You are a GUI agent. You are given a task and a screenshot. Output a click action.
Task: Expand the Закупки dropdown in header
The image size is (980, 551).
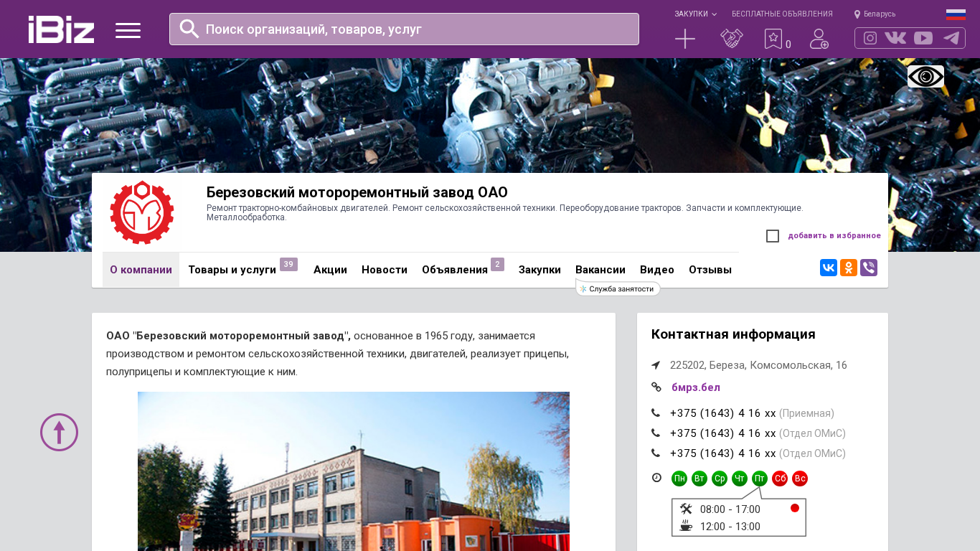(x=695, y=14)
